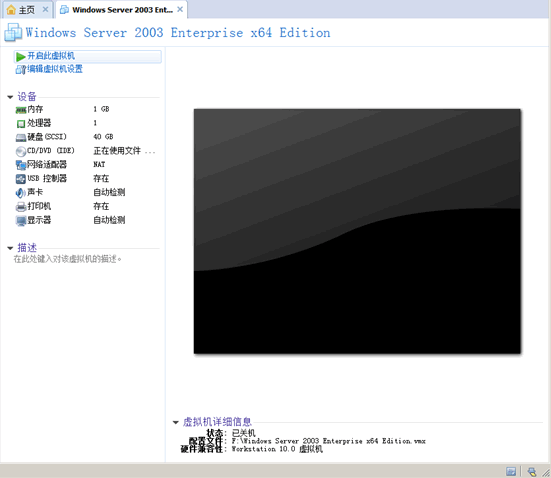Click the green play arrow icon

(x=21, y=57)
